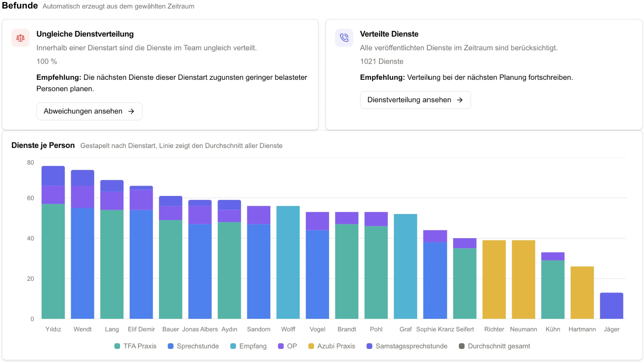This screenshot has width=644, height=362.
Task: Open Abweichungen ansehen
Action: click(89, 111)
